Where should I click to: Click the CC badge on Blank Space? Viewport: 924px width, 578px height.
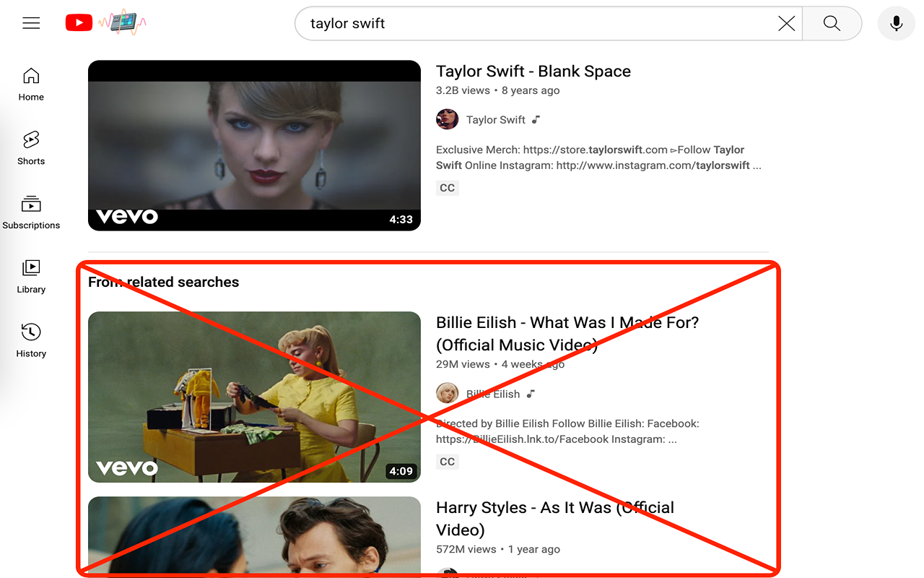coord(447,187)
